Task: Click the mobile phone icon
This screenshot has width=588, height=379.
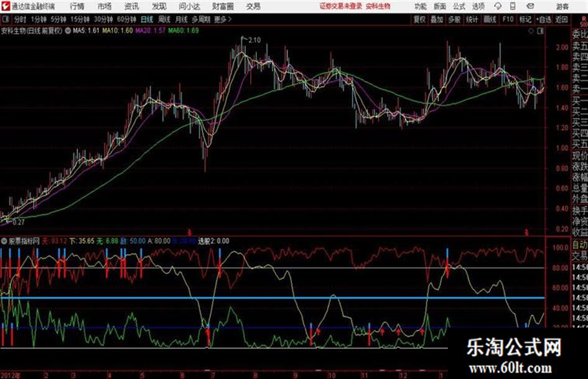Action: (513, 6)
